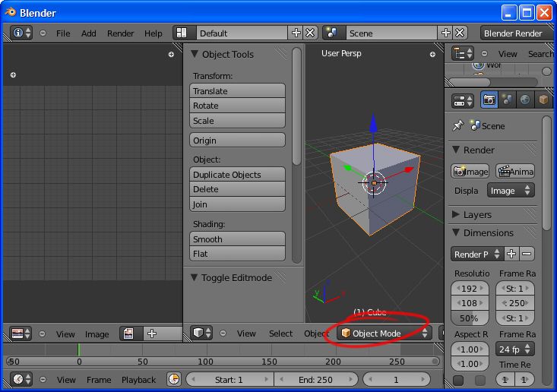
Task: Open the Object Mode dropdown
Action: [x=384, y=333]
